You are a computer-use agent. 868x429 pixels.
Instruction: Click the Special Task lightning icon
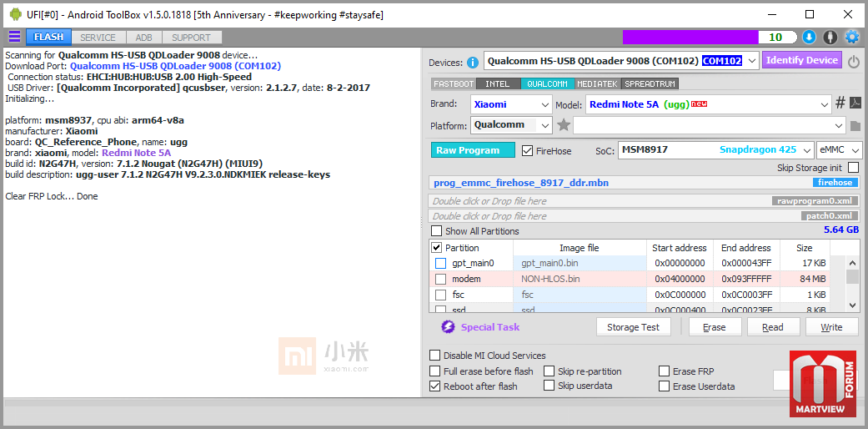point(448,327)
